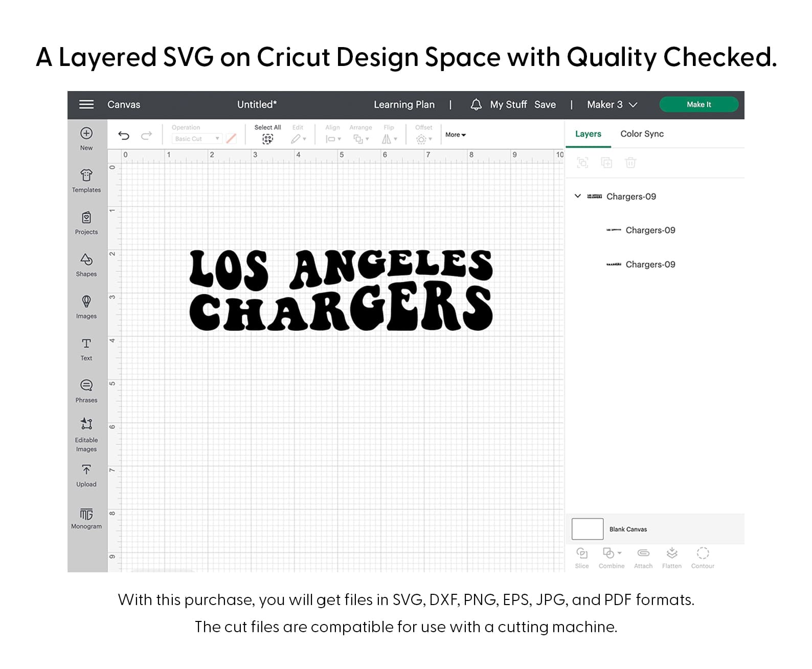Switch to the Color Sync tab
Screen dimensions: 812x669
(x=642, y=133)
